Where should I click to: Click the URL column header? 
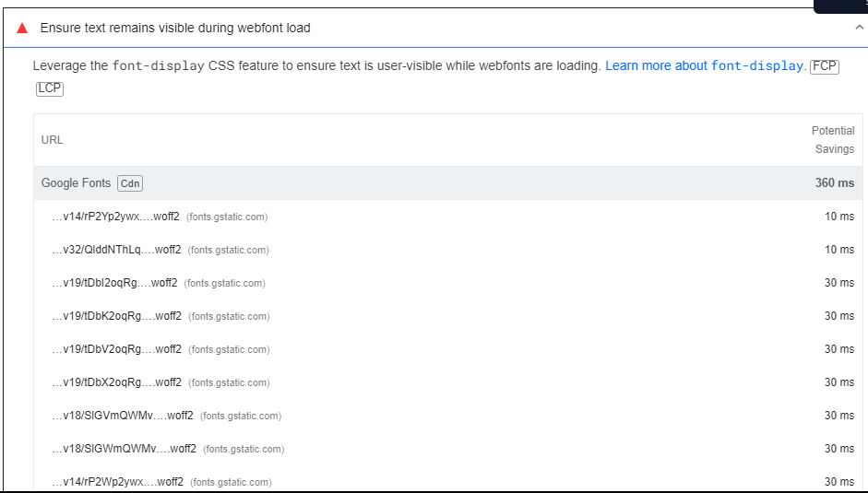53,140
